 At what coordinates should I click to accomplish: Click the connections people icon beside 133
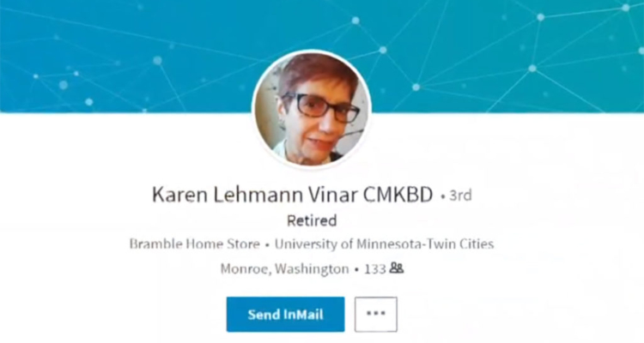(x=397, y=268)
